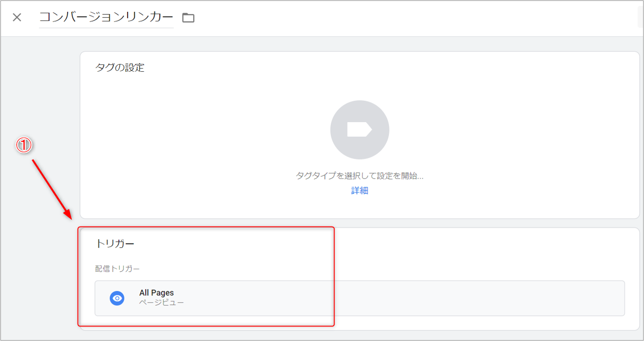Click the red annotation arrow
The width and height of the screenshot is (644, 341).
pyautogui.click(x=51, y=188)
